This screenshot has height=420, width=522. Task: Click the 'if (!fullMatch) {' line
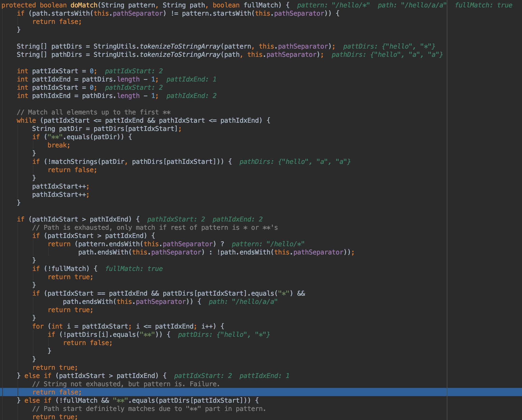point(65,269)
